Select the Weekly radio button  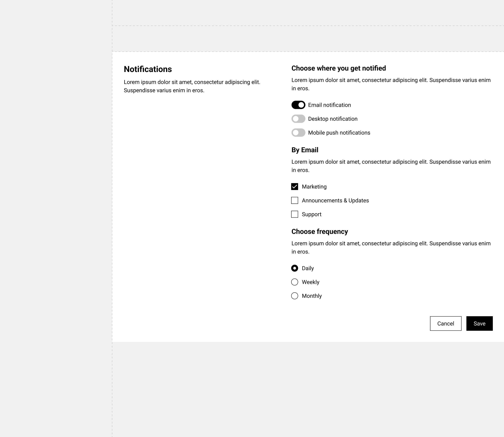294,282
